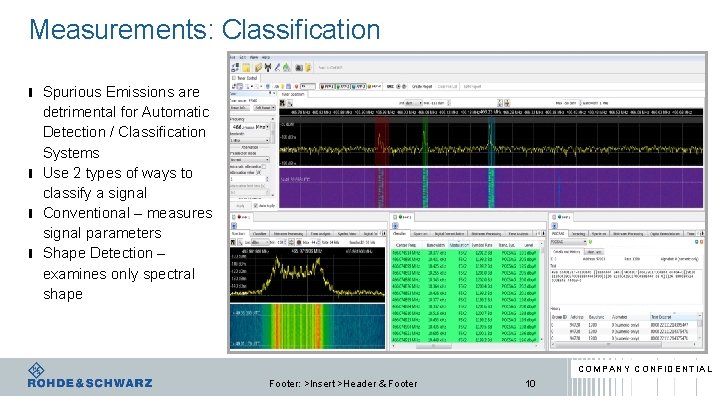This screenshot has height=405, width=720.
Task: Click the decoded Text box in right panel
Action: pyautogui.click(x=627, y=287)
